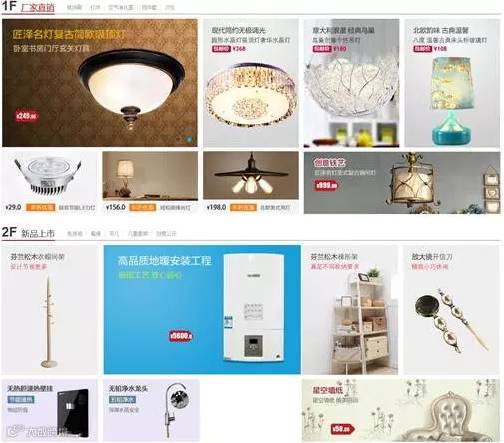504x443 pixels.
Task: Open the 高品质地暖安装工程 boiler banner
Action: coord(202,310)
